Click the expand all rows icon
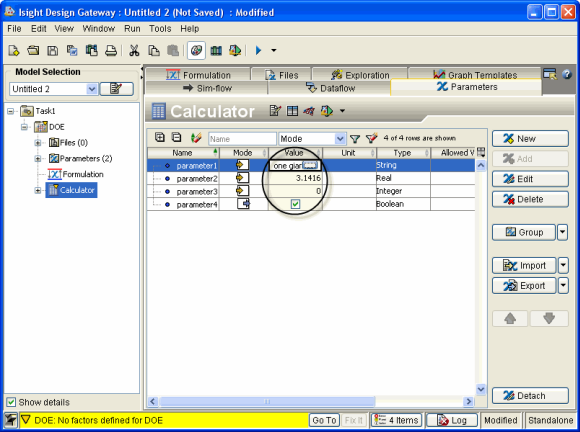The width and height of the screenshot is (580, 432). click(x=159, y=137)
